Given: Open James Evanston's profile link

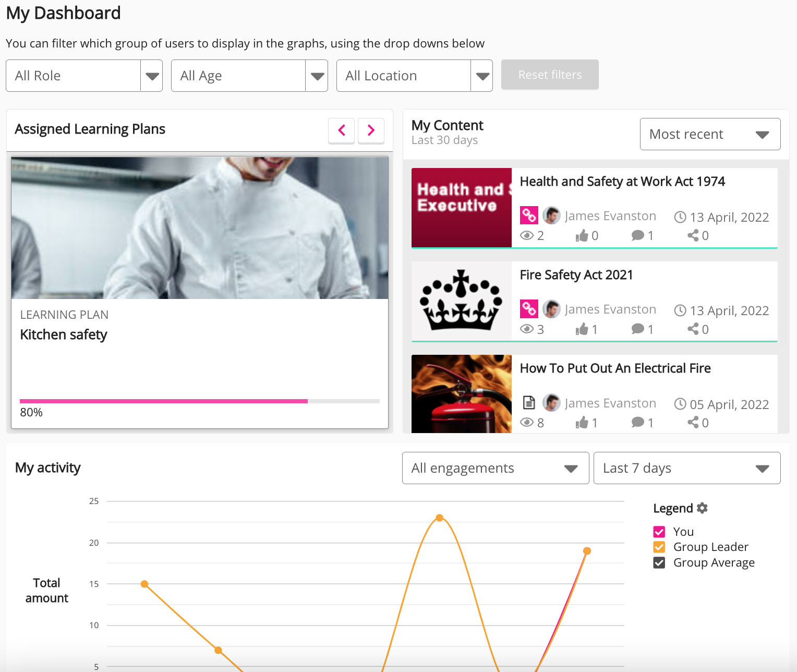Looking at the screenshot, I should point(610,215).
